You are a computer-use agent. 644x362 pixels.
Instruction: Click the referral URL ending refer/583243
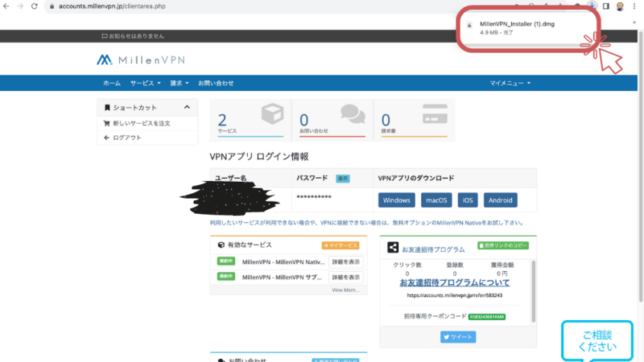(455, 296)
